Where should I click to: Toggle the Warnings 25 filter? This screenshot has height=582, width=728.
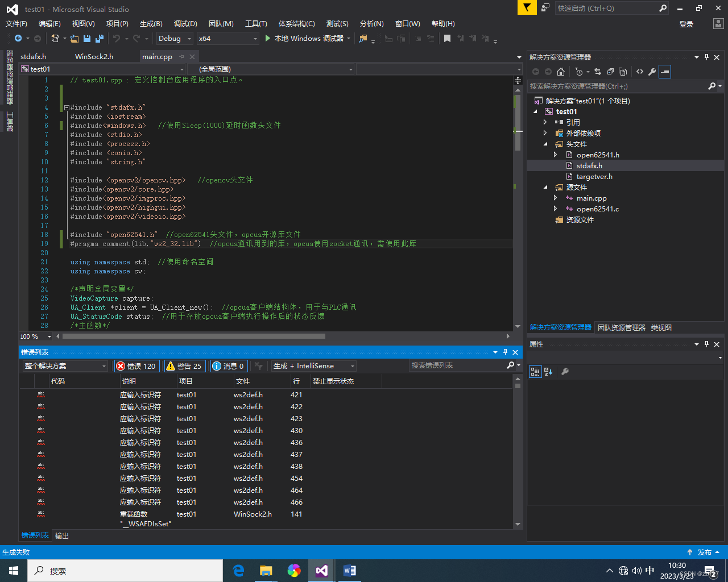(184, 366)
